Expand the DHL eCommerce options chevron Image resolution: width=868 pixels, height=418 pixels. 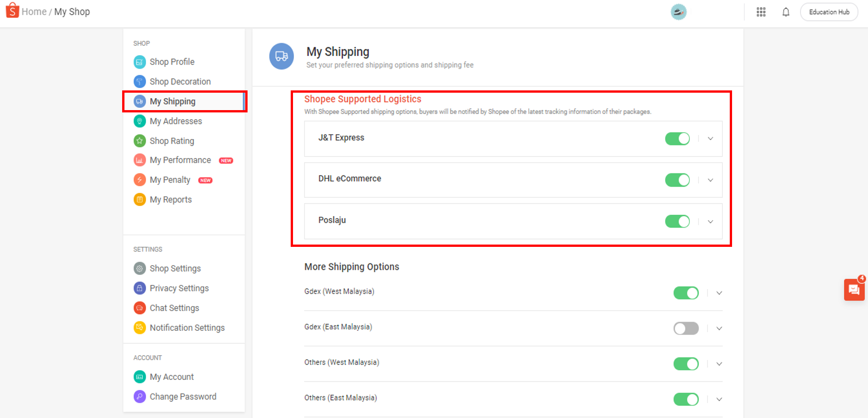pyautogui.click(x=710, y=180)
